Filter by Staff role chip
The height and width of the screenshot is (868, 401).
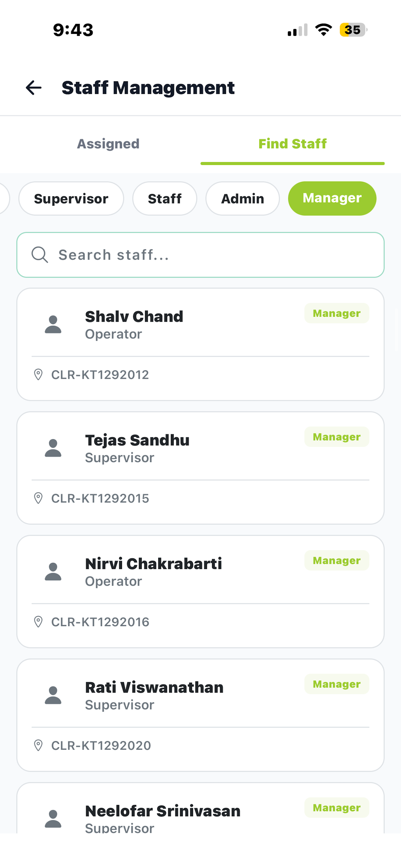click(165, 199)
